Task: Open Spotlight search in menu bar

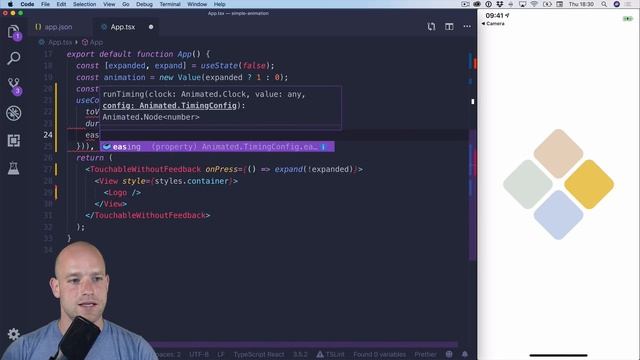Action: [x=604, y=4]
